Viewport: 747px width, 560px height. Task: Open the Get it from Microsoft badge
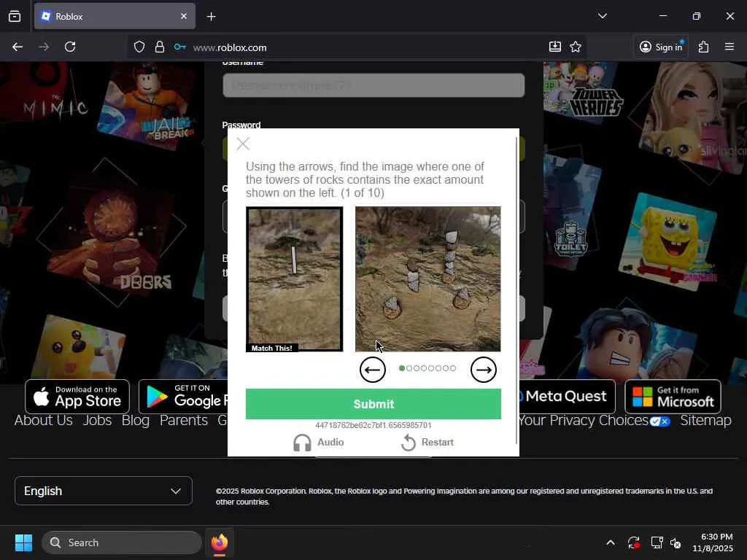tap(673, 397)
